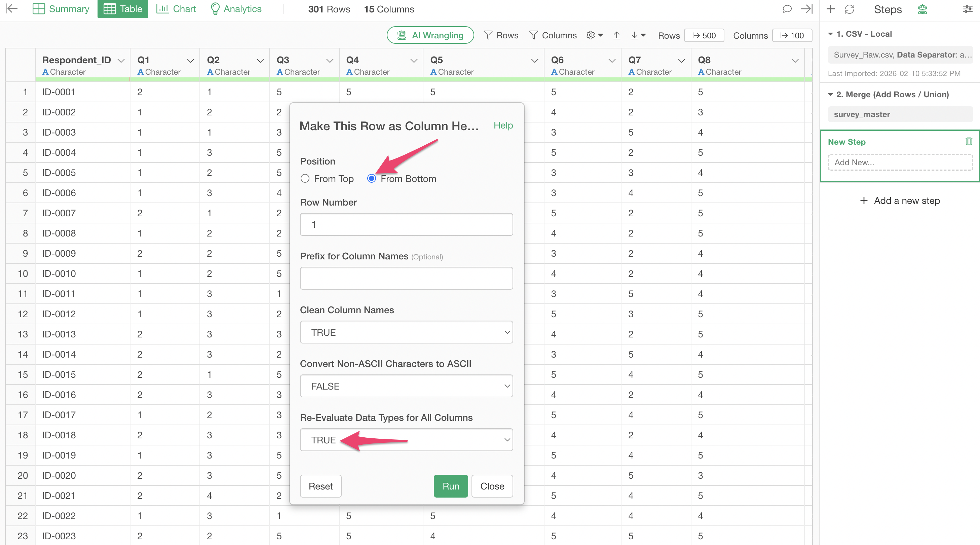Viewport: 980px width, 545px height.
Task: Click the add step plus icon
Action: coord(830,9)
